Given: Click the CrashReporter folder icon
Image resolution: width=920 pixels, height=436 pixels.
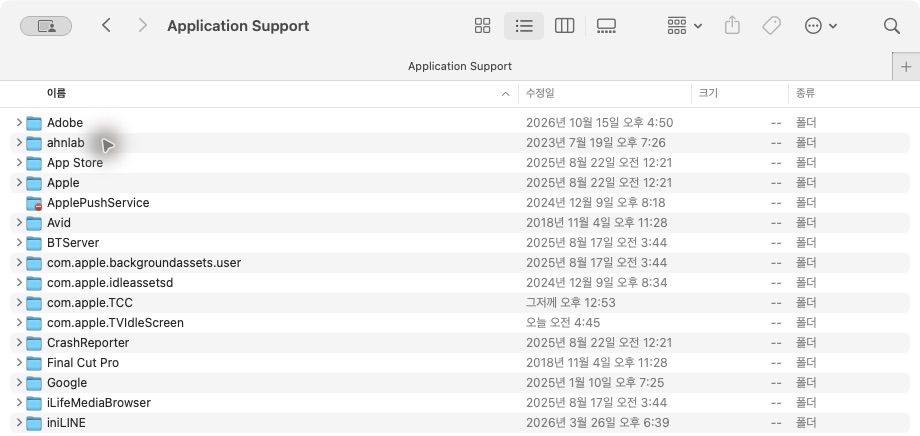Looking at the screenshot, I should pos(34,343).
